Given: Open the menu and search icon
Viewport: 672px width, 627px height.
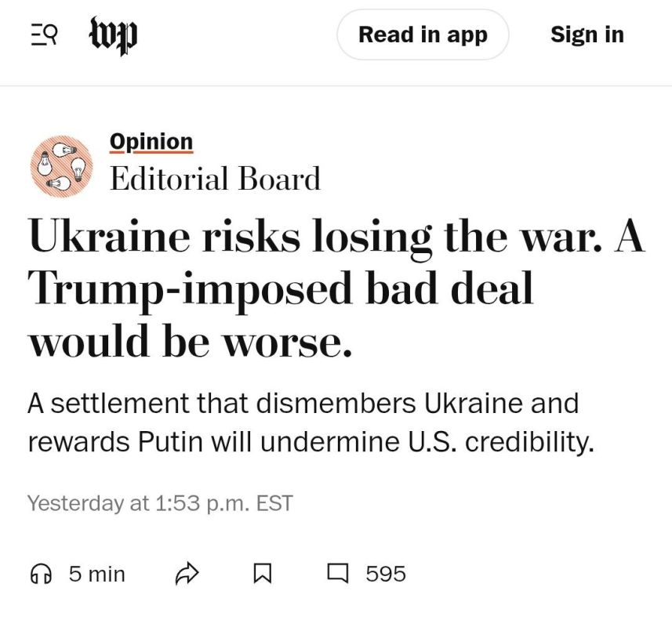Looking at the screenshot, I should point(44,34).
